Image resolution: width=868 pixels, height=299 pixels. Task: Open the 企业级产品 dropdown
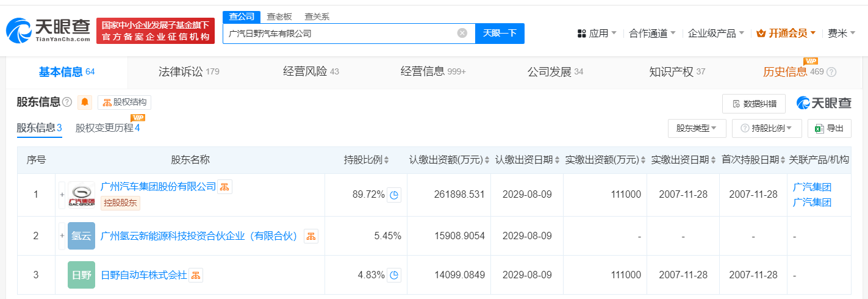pos(716,33)
